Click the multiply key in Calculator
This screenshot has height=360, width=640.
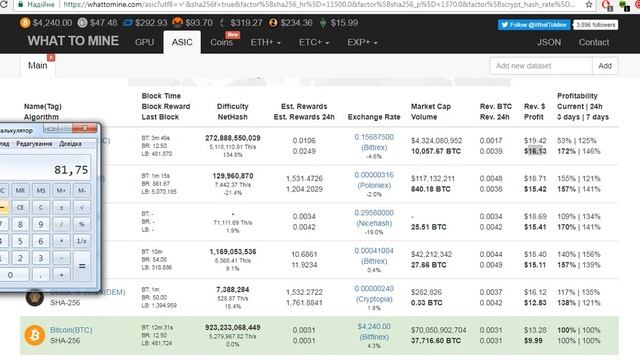tap(61, 241)
